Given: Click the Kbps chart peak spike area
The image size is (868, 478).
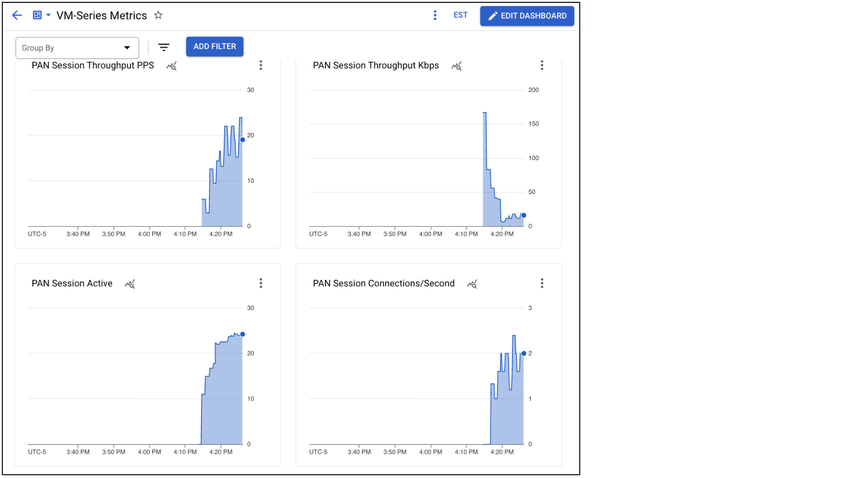Looking at the screenshot, I should click(485, 139).
